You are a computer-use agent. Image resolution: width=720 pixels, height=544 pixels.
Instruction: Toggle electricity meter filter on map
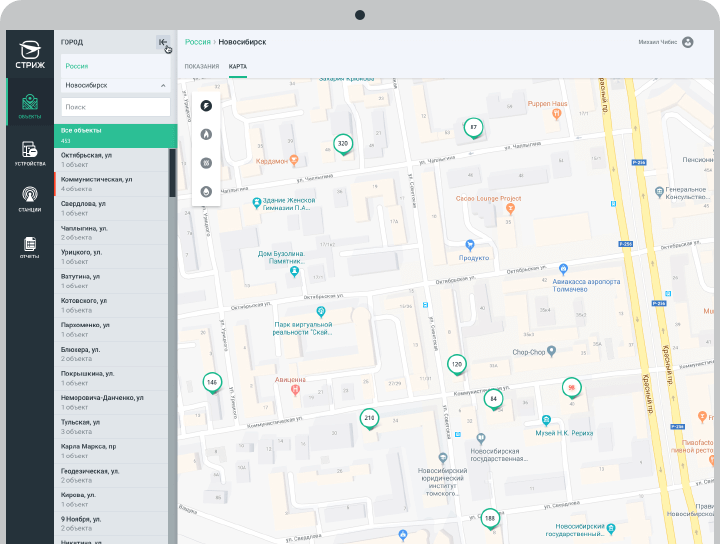[206, 105]
